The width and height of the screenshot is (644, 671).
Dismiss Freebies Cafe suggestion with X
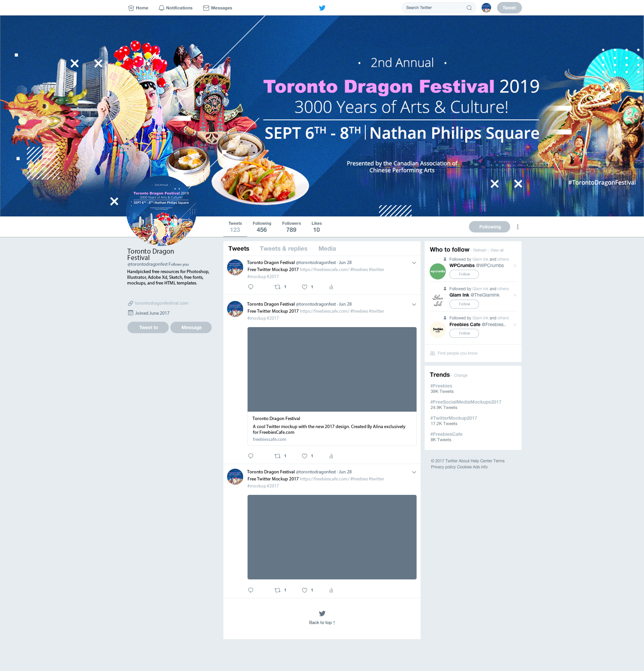[515, 324]
